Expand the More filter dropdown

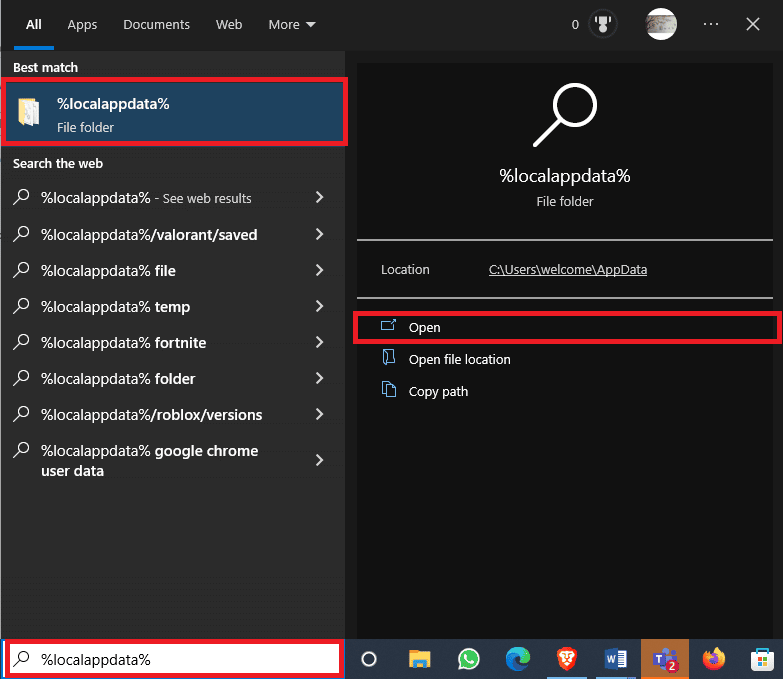pos(291,25)
